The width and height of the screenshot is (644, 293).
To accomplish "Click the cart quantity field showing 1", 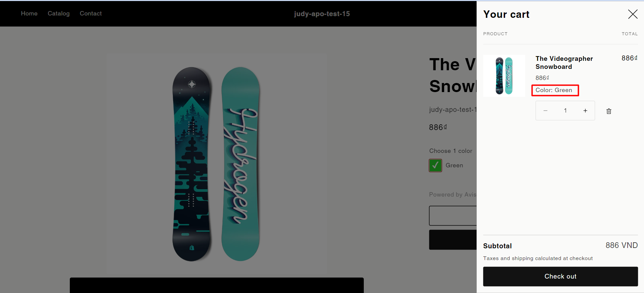I will point(565,111).
